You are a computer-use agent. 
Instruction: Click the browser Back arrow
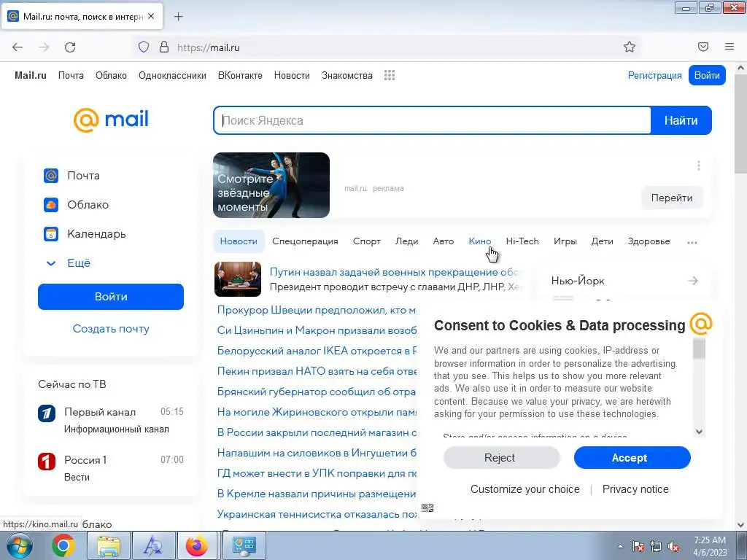18,47
